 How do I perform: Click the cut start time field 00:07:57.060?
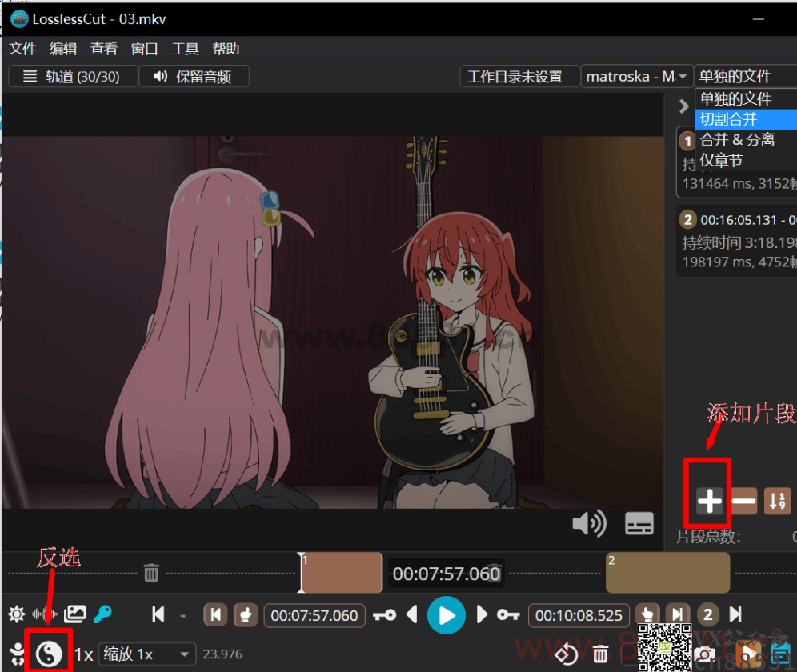click(x=314, y=615)
